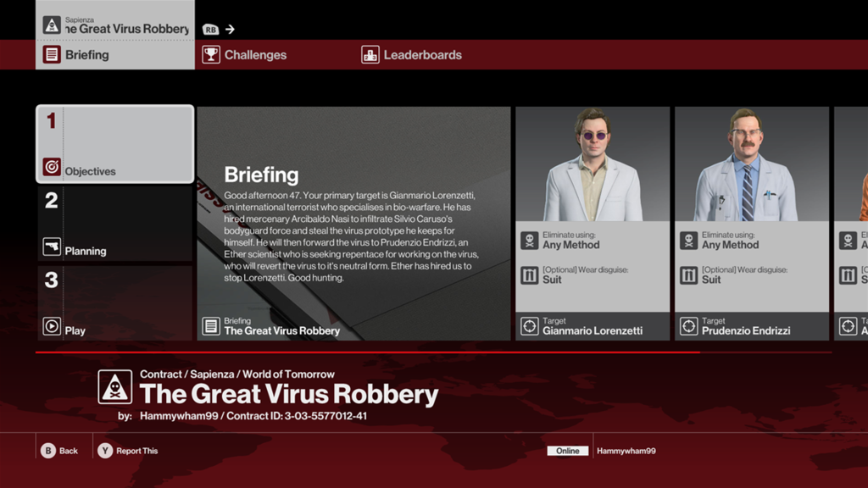Click Report This button
The width and height of the screenshot is (868, 488).
coord(129,451)
